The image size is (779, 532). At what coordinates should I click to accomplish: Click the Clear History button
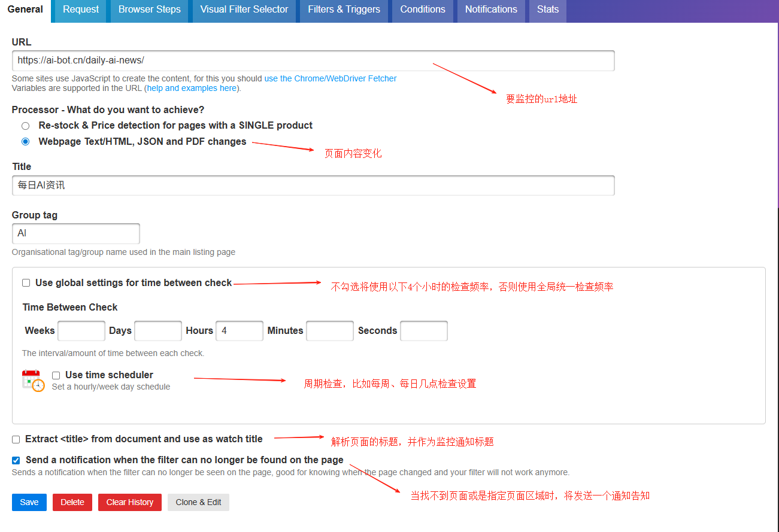(129, 502)
